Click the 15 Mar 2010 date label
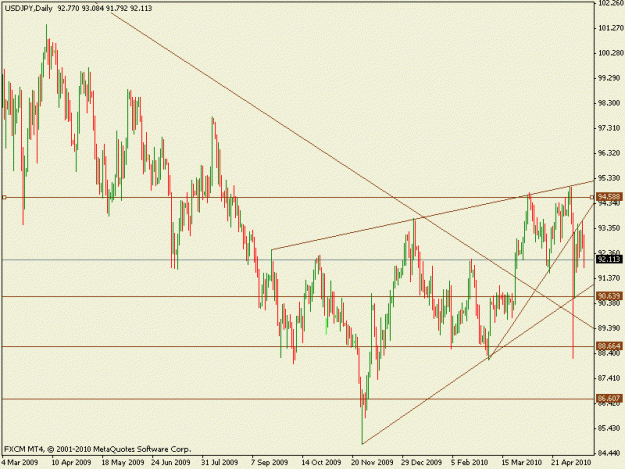The image size is (625, 469). (x=522, y=463)
